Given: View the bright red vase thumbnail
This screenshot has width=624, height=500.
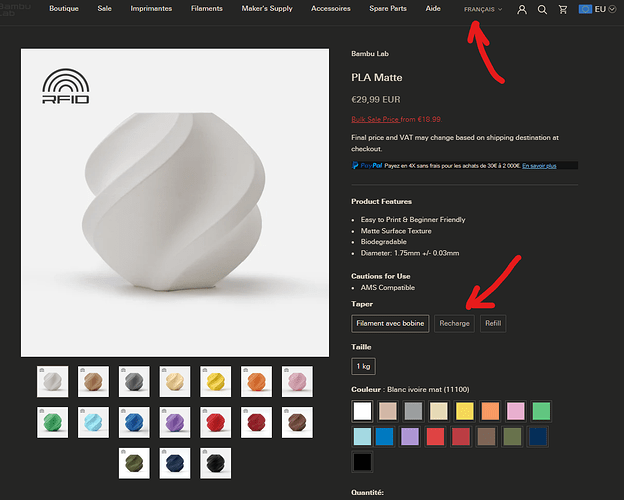Looking at the screenshot, I should (x=216, y=422).
